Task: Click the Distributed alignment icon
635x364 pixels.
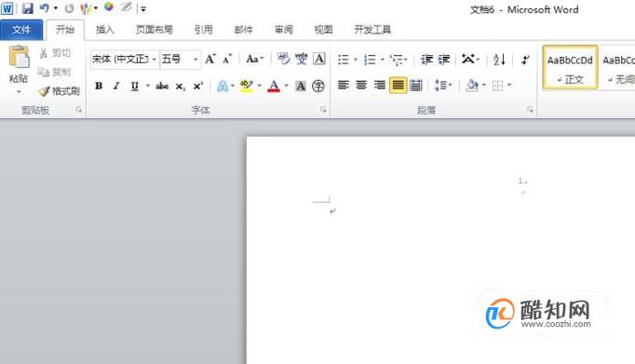Action: (416, 85)
